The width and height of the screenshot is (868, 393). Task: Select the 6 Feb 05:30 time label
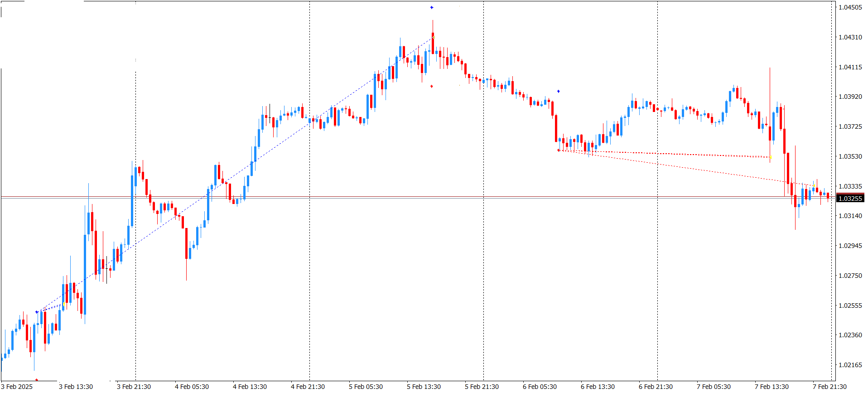(540, 387)
